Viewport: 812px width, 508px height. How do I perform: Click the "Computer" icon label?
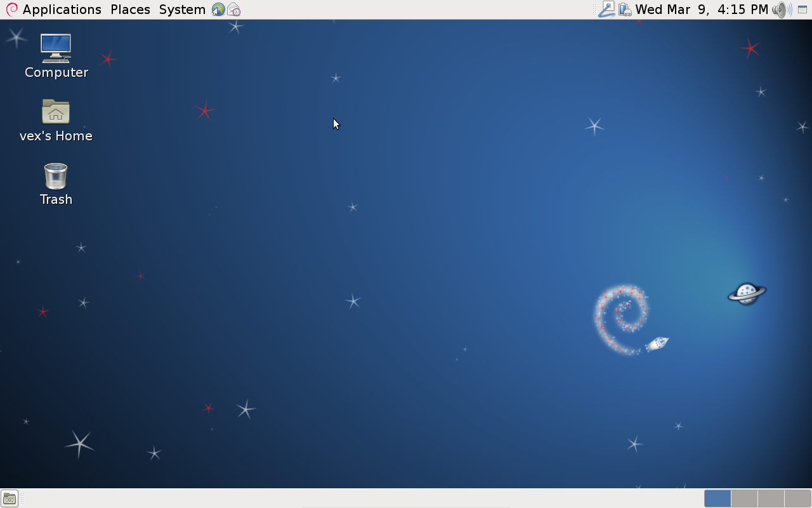click(x=56, y=72)
